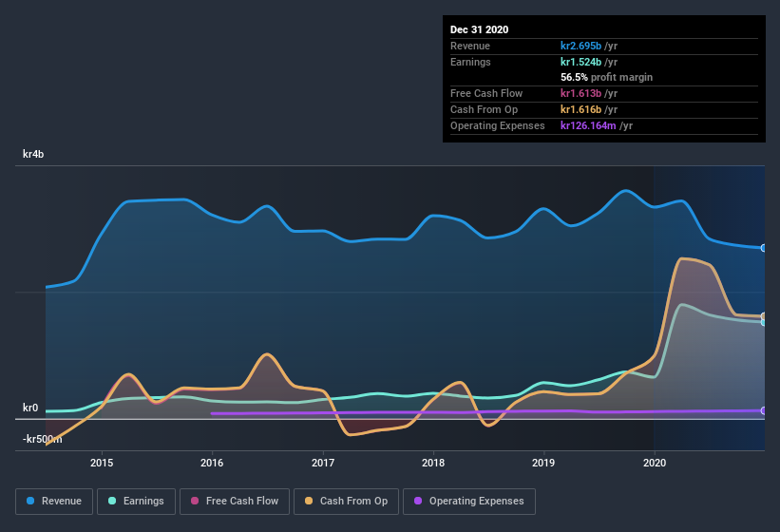Click the orange Cash From Op legend dot
The height and width of the screenshot is (532, 780).
coord(309,501)
